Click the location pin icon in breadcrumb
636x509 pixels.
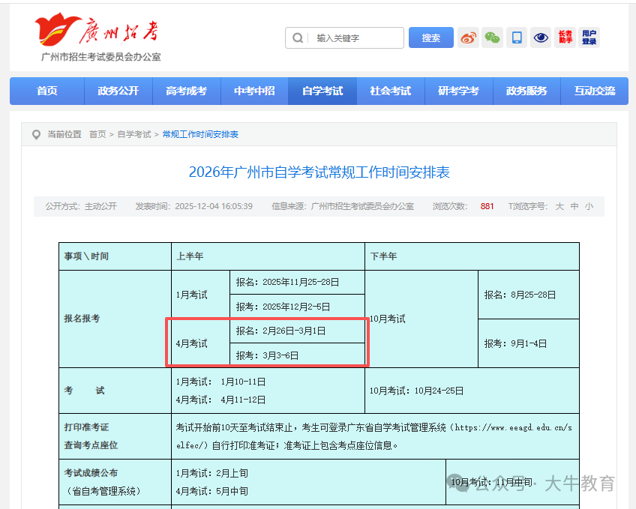point(37,134)
